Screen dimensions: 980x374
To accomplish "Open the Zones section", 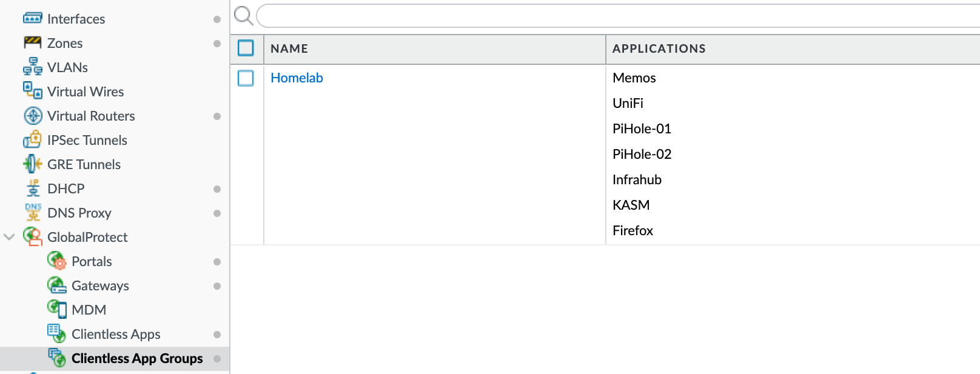I will click(x=65, y=44).
